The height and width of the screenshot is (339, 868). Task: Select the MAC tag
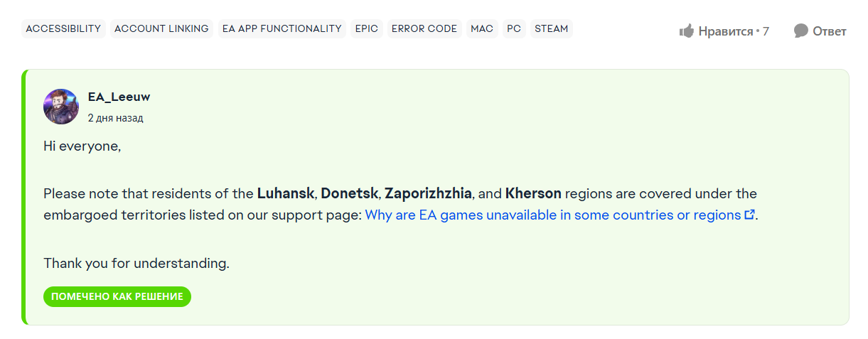[481, 29]
